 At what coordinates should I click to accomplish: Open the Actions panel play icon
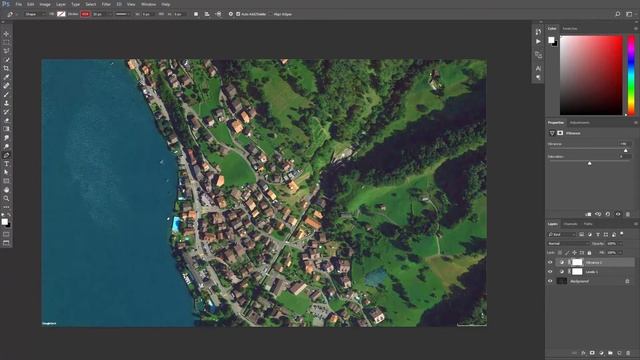pyautogui.click(x=538, y=41)
